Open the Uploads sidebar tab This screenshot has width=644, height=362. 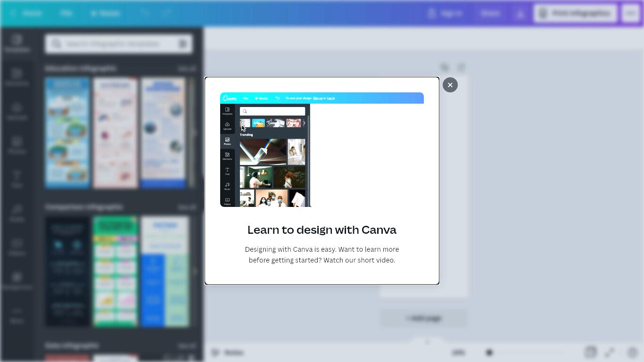(17, 111)
